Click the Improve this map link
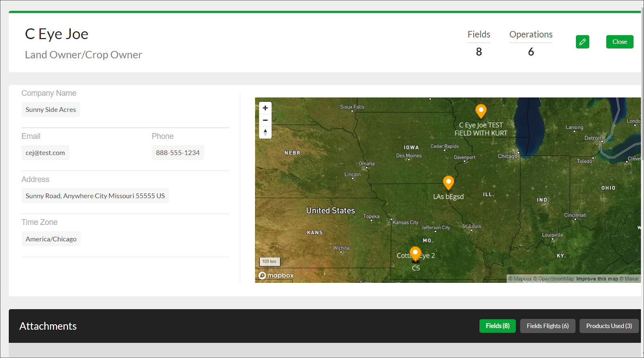644x358 pixels. tap(597, 279)
